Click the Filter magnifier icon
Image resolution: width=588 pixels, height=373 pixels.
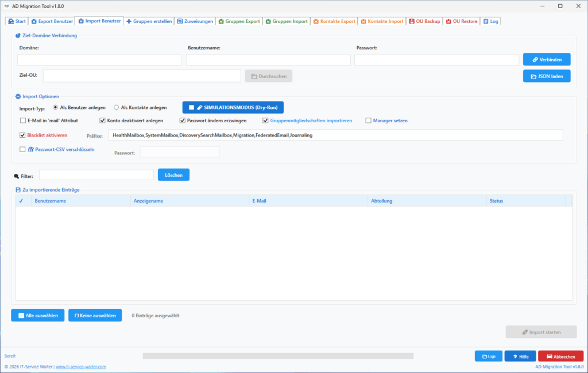click(x=17, y=176)
